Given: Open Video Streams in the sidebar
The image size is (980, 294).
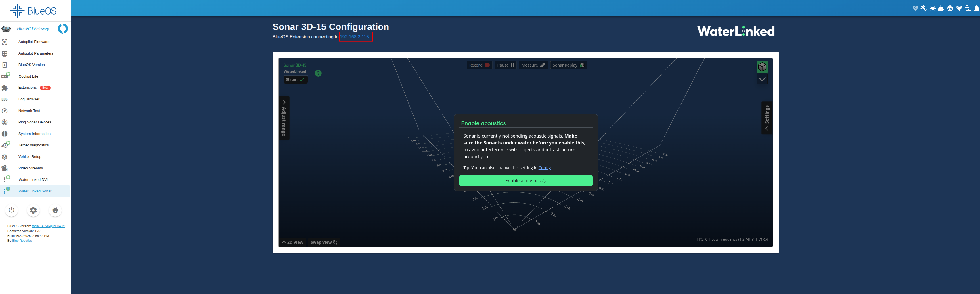Looking at the screenshot, I should [30, 168].
